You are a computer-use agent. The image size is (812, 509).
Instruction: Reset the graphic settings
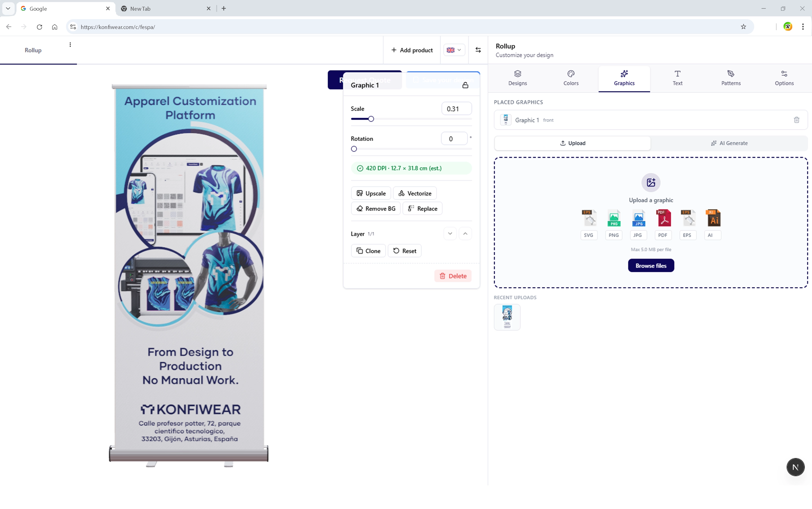click(405, 251)
